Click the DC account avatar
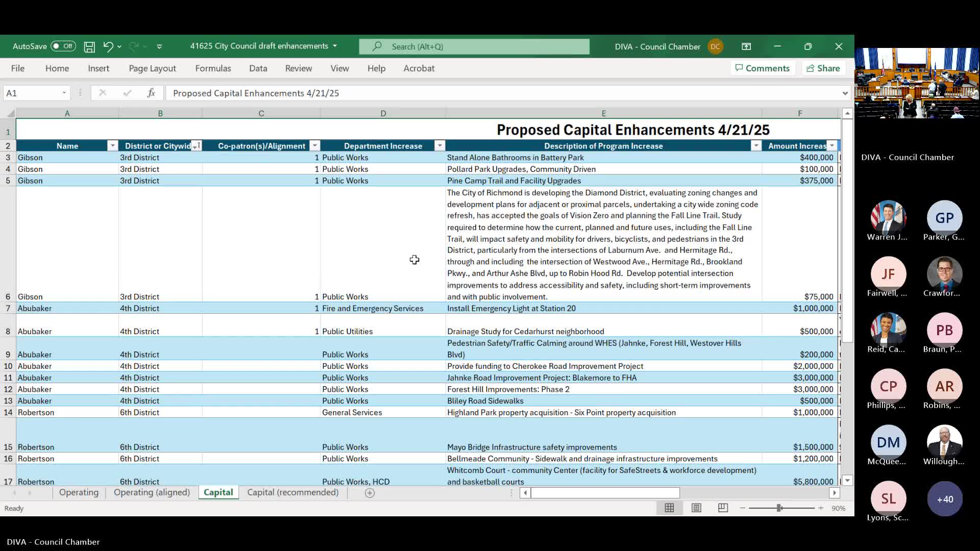The height and width of the screenshot is (551, 980). coord(715,46)
